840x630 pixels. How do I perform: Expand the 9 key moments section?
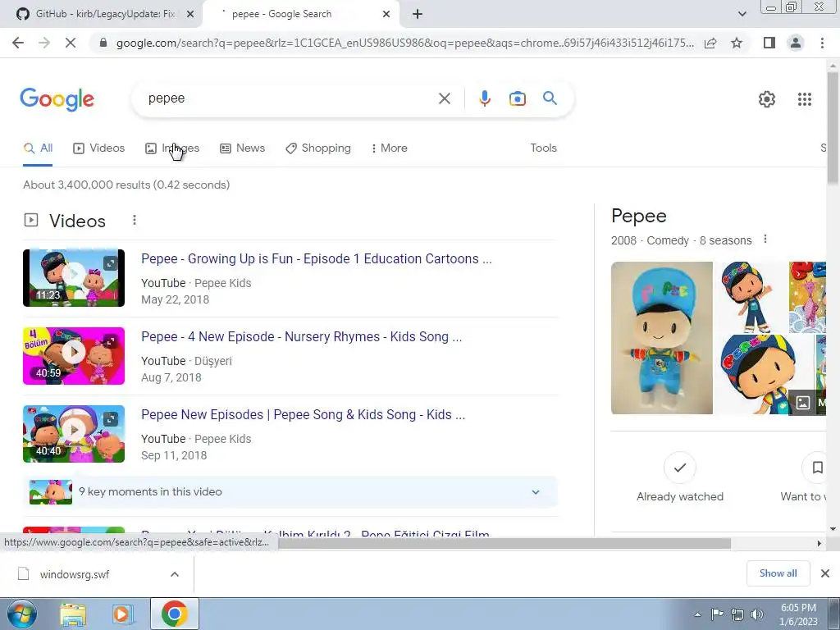tap(290, 492)
